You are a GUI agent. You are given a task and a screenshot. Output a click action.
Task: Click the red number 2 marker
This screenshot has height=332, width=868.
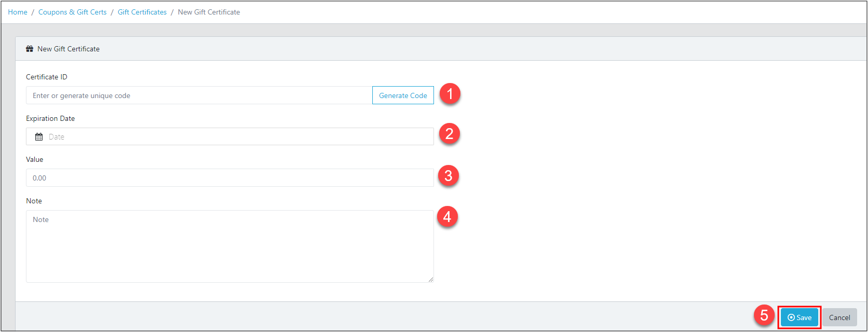click(450, 134)
